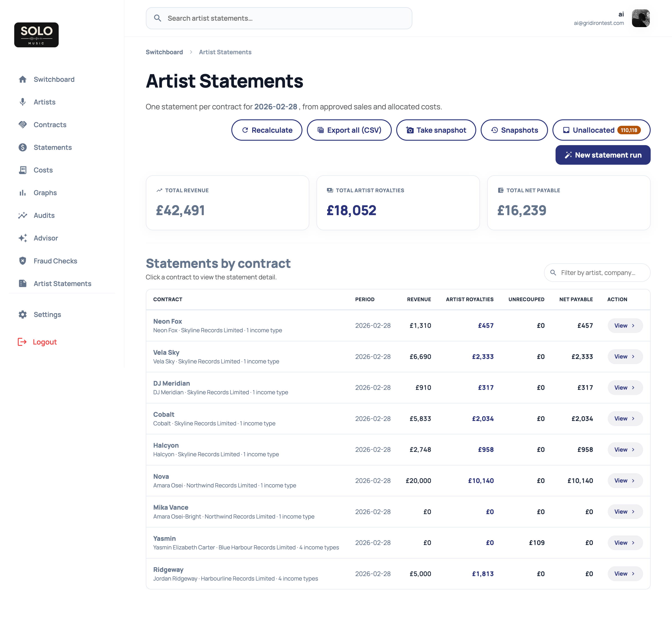
Task: Open the Snapshots list
Action: point(514,130)
